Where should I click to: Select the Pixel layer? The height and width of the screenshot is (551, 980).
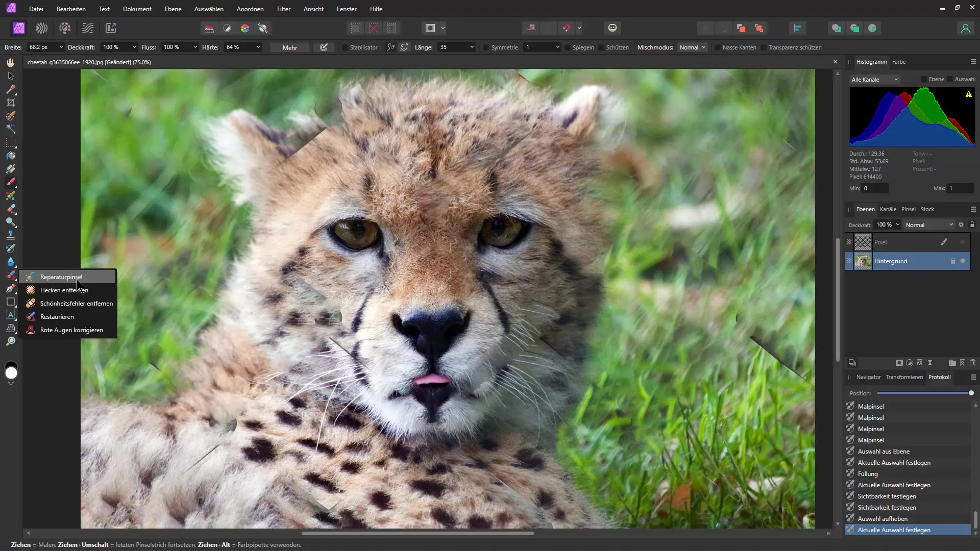(x=908, y=242)
